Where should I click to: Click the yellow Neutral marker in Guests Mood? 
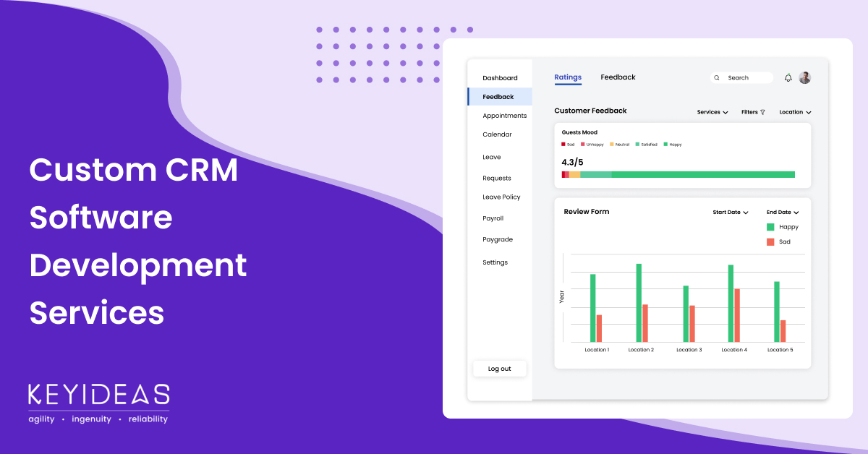point(611,145)
